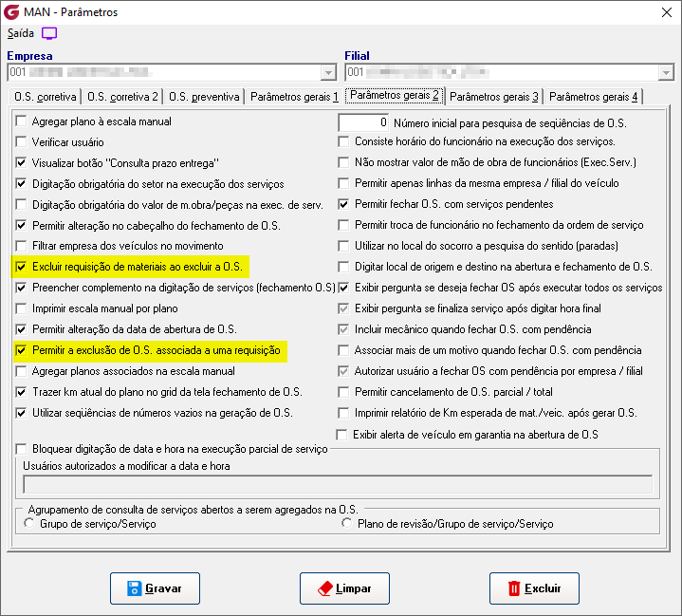Enable Consiste horário do funcionário checkbox

tap(343, 141)
